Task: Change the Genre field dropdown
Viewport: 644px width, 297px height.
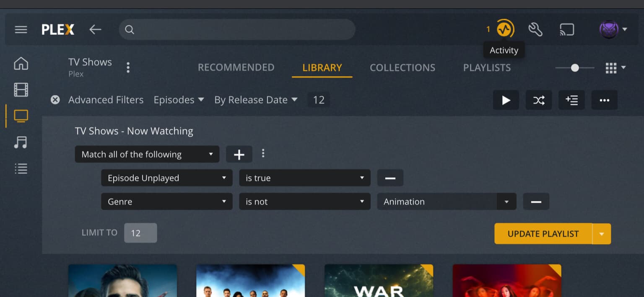Action: click(x=167, y=201)
